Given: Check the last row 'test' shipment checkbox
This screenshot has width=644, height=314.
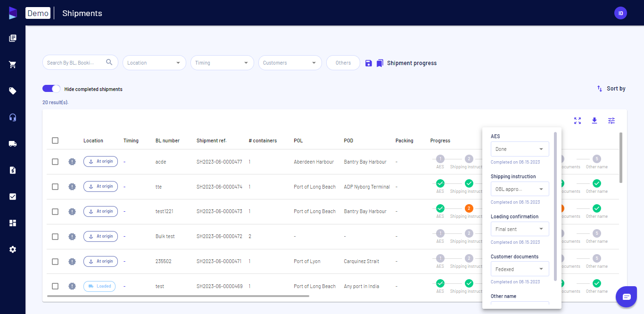Looking at the screenshot, I should (x=55, y=286).
